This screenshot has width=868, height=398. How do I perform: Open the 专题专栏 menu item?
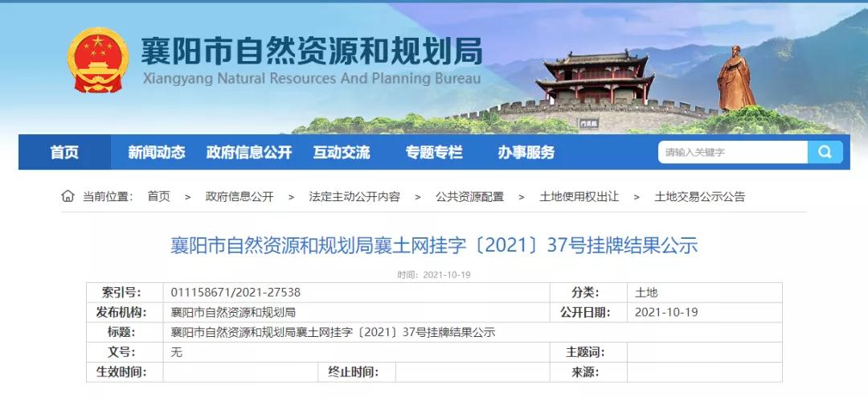click(434, 152)
